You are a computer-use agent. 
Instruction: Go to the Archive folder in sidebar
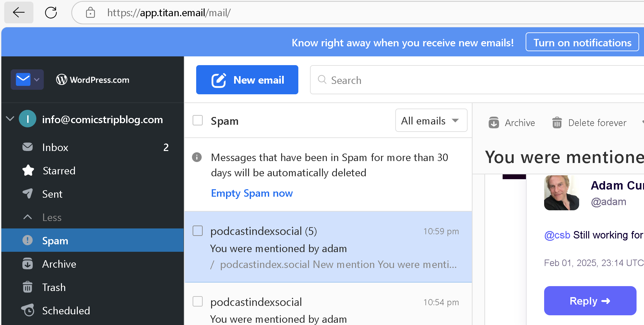point(59,264)
